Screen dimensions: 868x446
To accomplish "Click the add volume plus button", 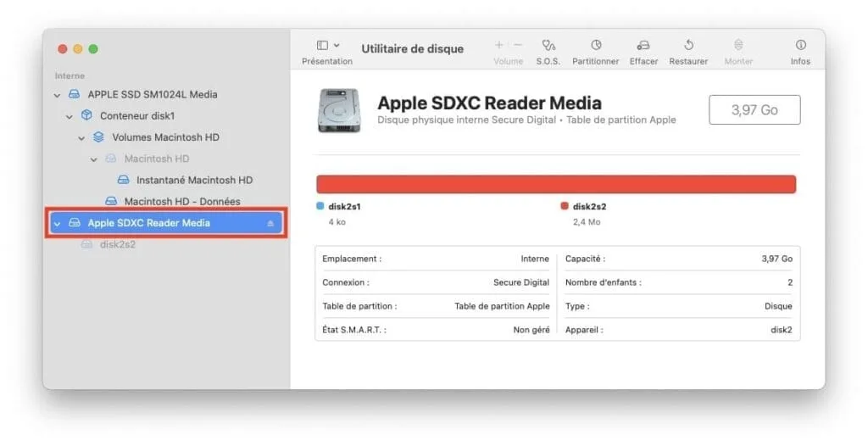I will point(498,45).
